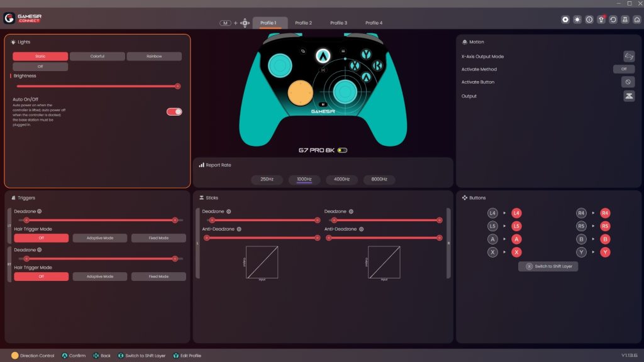Select the 4000Hz report rate
644x362 pixels.
tap(341, 179)
